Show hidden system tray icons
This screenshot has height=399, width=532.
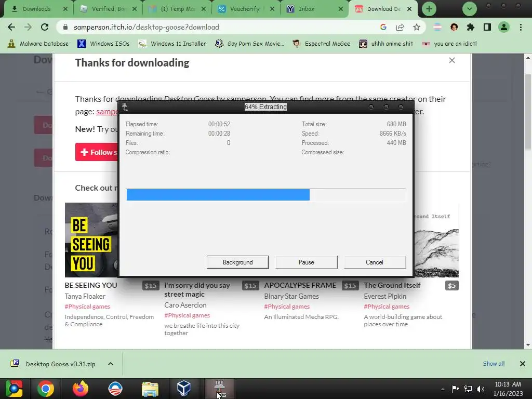[x=443, y=389]
